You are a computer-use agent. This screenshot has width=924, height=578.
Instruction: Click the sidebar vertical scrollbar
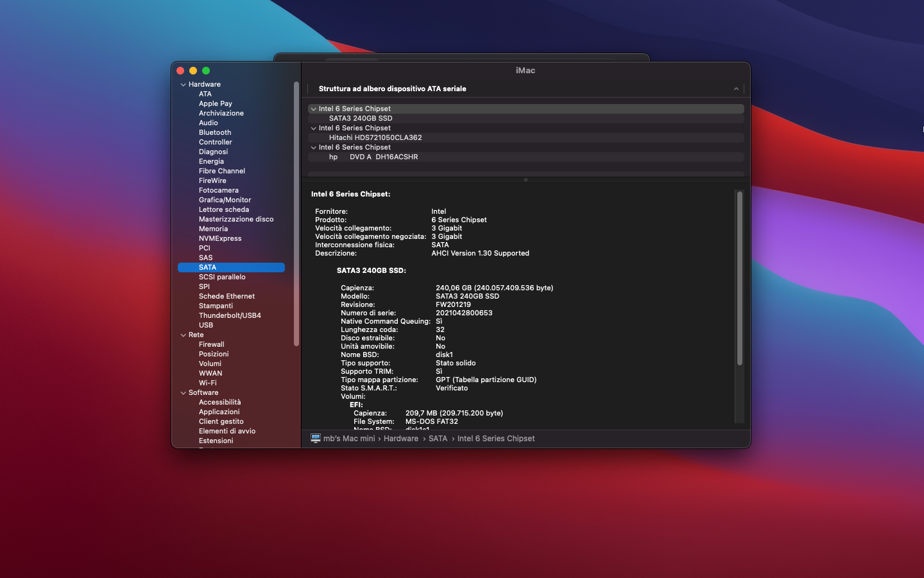tap(296, 214)
